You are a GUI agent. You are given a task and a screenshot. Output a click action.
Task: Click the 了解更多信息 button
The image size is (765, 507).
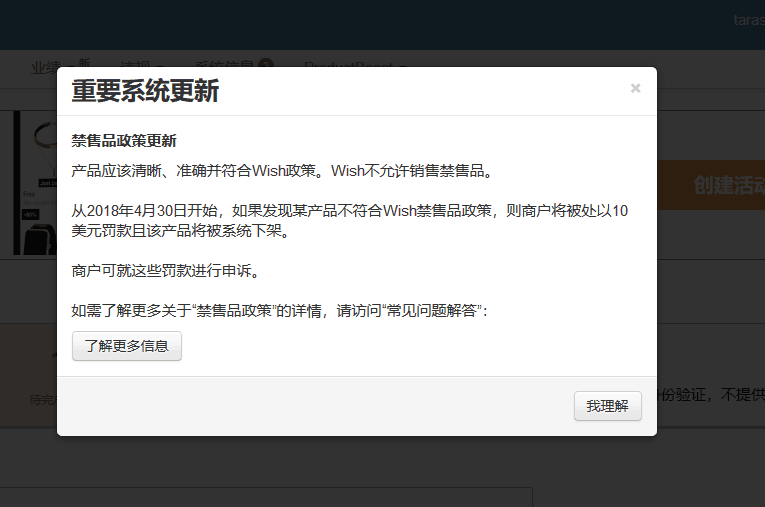click(127, 346)
